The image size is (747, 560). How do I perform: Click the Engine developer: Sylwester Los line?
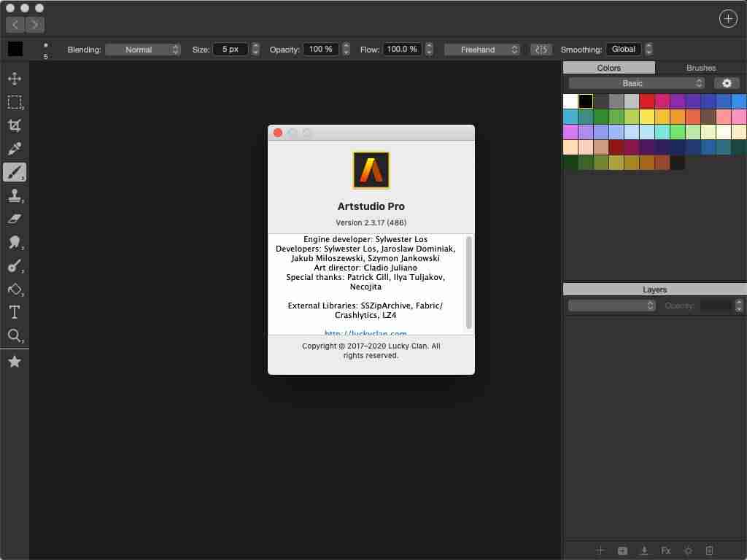pos(365,239)
